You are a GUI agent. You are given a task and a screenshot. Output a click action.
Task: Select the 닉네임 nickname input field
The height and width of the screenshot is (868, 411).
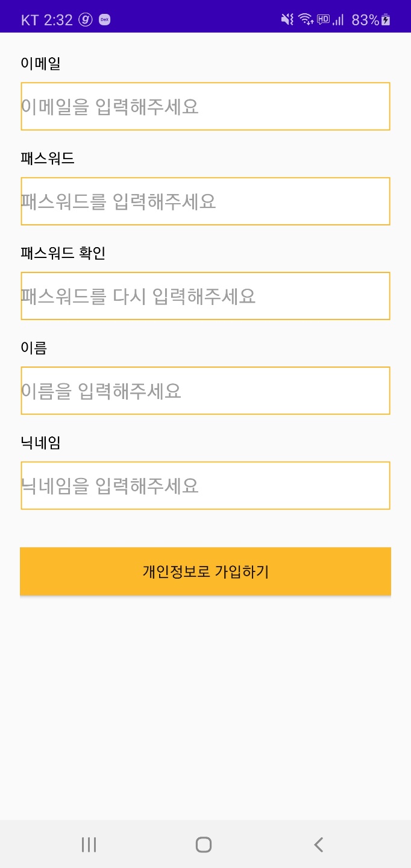(x=205, y=485)
